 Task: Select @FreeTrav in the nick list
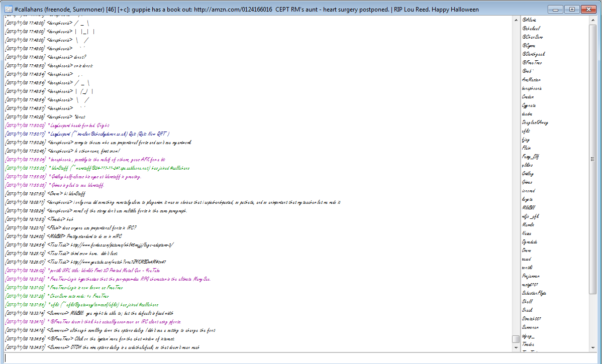pos(532,63)
